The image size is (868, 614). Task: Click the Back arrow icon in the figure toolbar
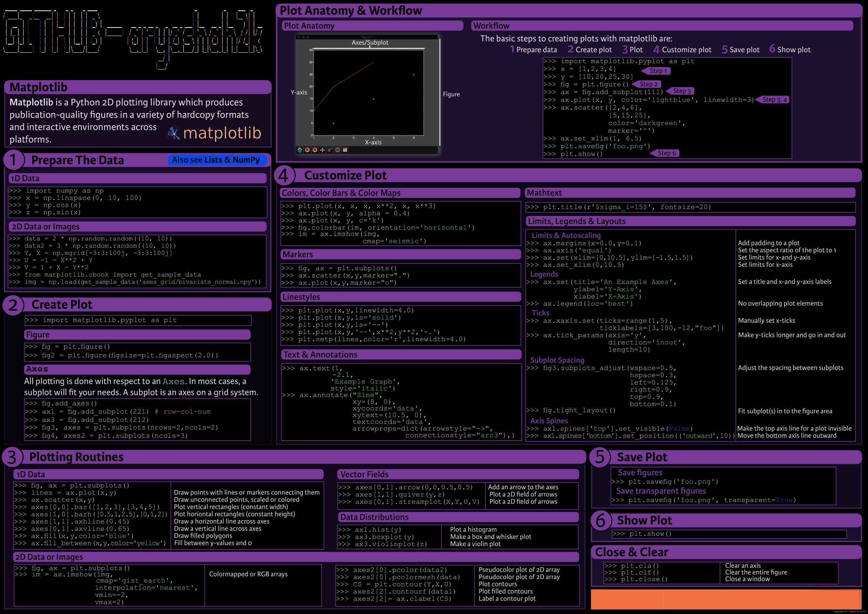pyautogui.click(x=307, y=150)
